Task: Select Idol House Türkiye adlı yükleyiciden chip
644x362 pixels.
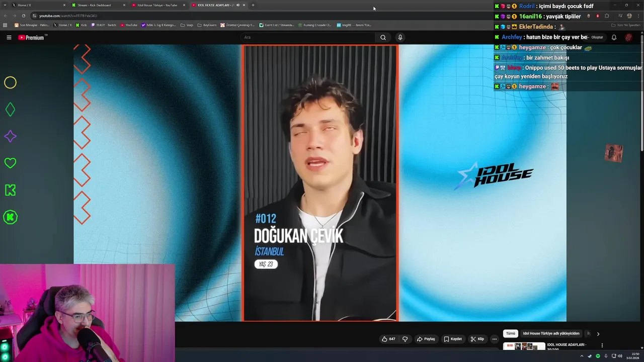Action: pyautogui.click(x=551, y=333)
